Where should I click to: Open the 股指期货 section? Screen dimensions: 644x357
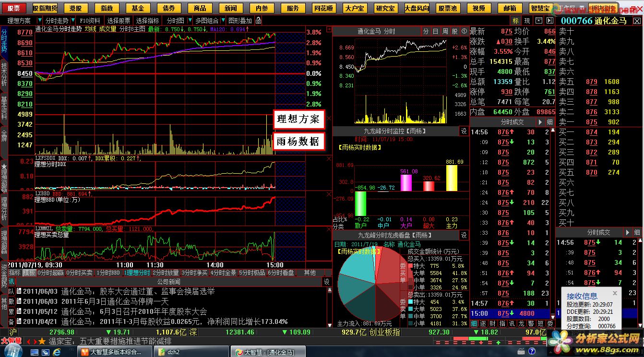(x=45, y=8)
